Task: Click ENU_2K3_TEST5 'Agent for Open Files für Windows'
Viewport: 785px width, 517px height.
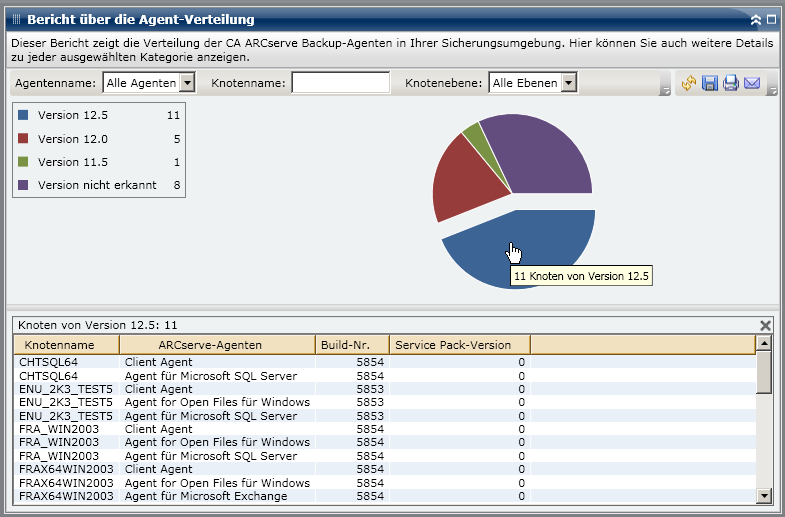Action: [217, 402]
